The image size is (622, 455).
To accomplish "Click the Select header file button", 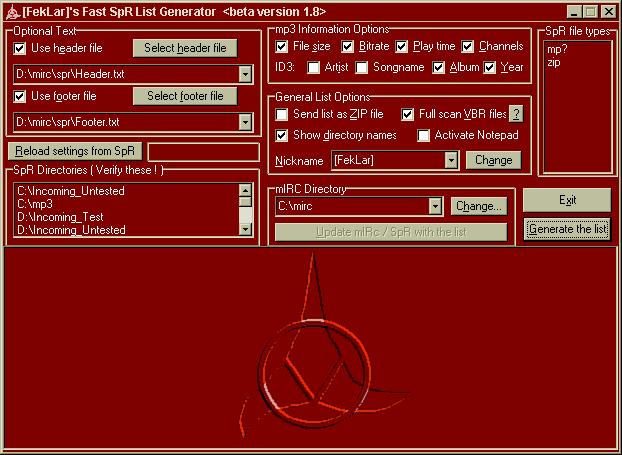I will coord(185,48).
